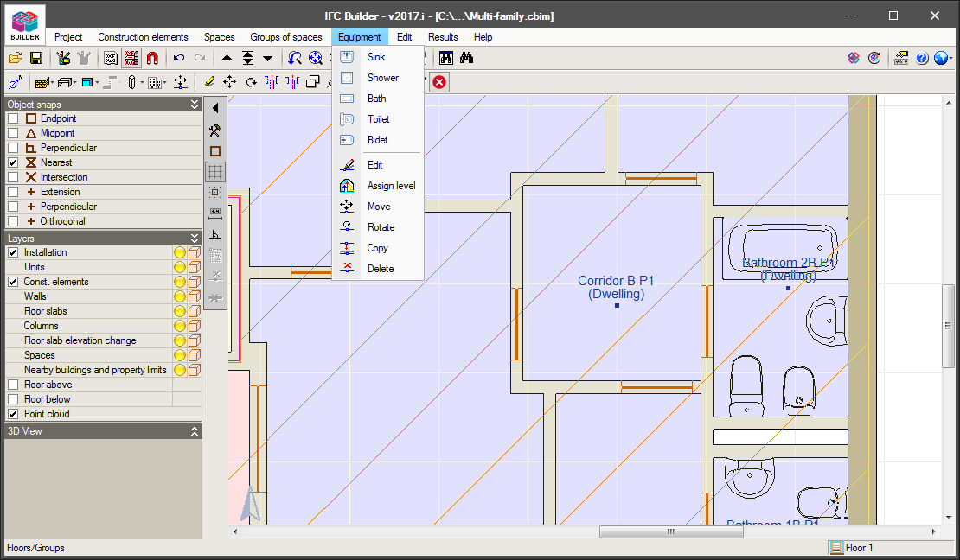Toggle the grid icon in the vertical toolbar
The image size is (960, 560).
[x=215, y=171]
